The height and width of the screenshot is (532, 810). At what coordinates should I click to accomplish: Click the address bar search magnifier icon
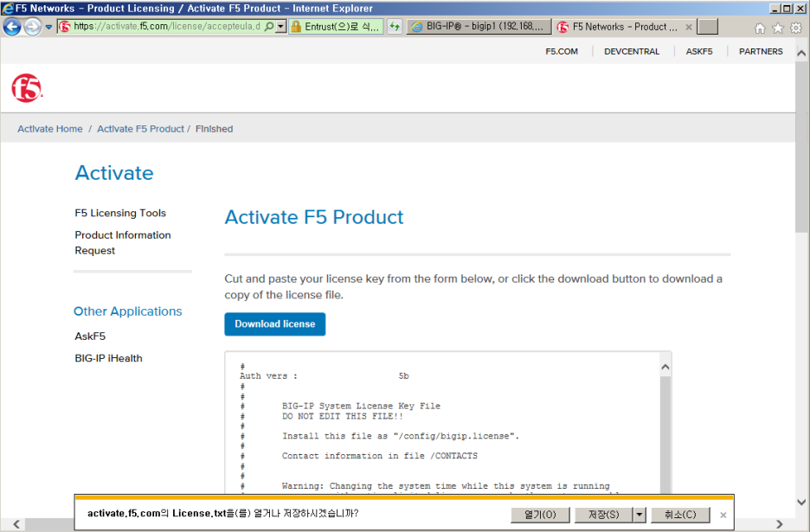(269, 27)
